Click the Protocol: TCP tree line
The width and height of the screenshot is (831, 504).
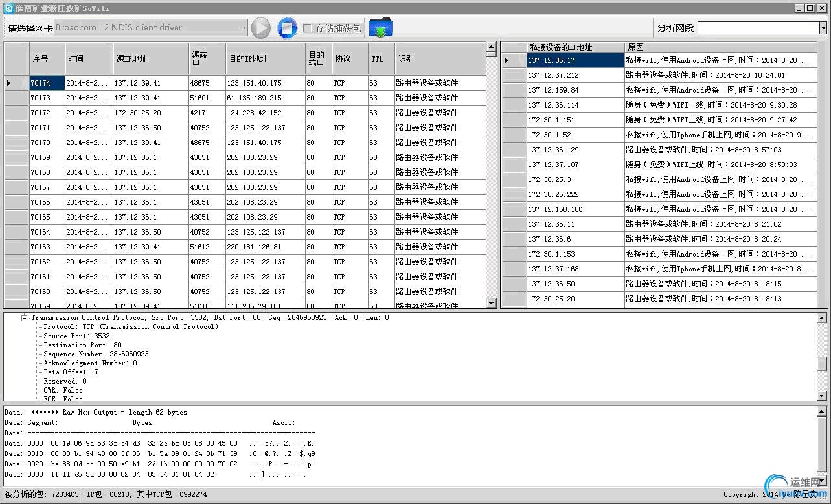(x=131, y=327)
